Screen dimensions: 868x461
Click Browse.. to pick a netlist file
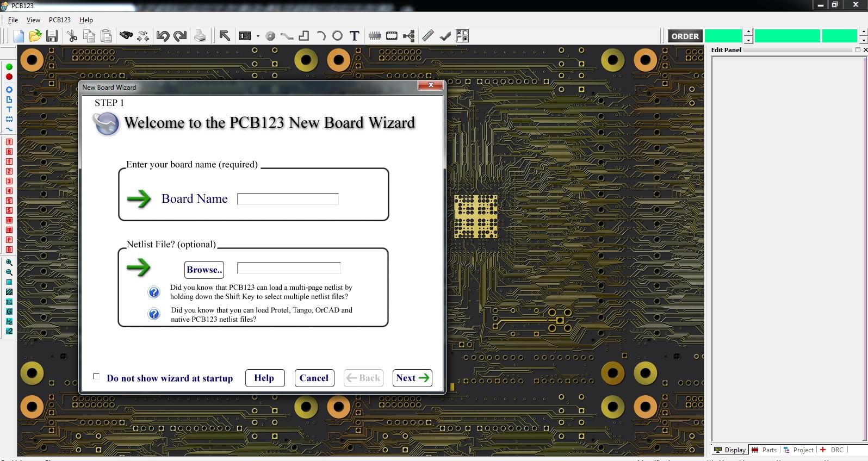click(204, 270)
